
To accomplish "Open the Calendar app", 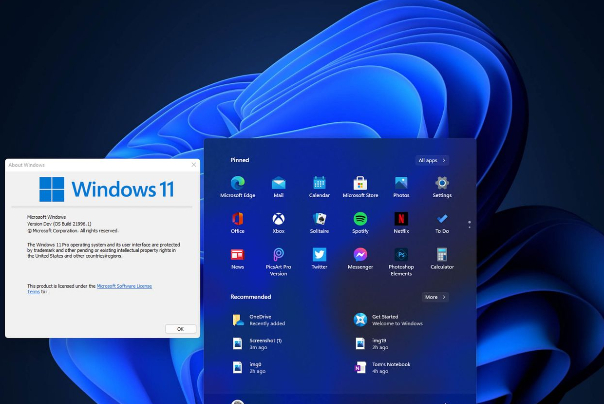I will click(319, 187).
